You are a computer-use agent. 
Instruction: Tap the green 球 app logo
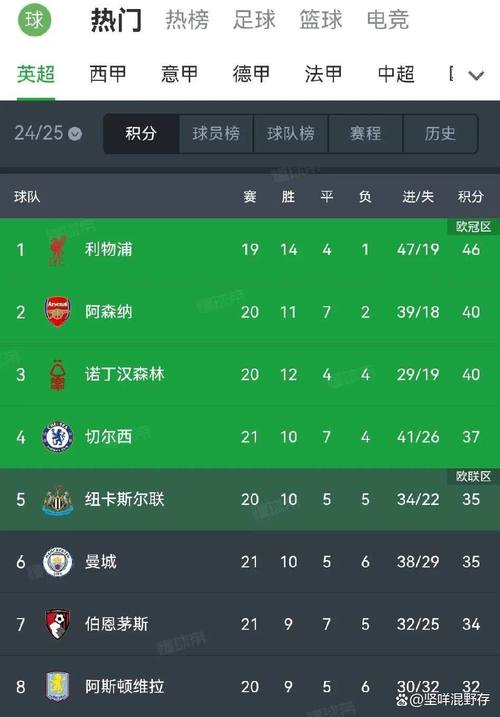coord(34,20)
